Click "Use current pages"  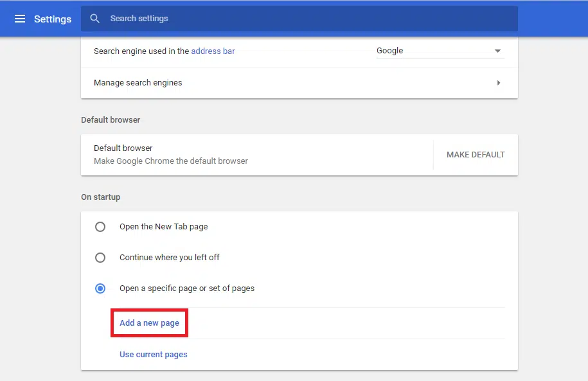pos(153,354)
